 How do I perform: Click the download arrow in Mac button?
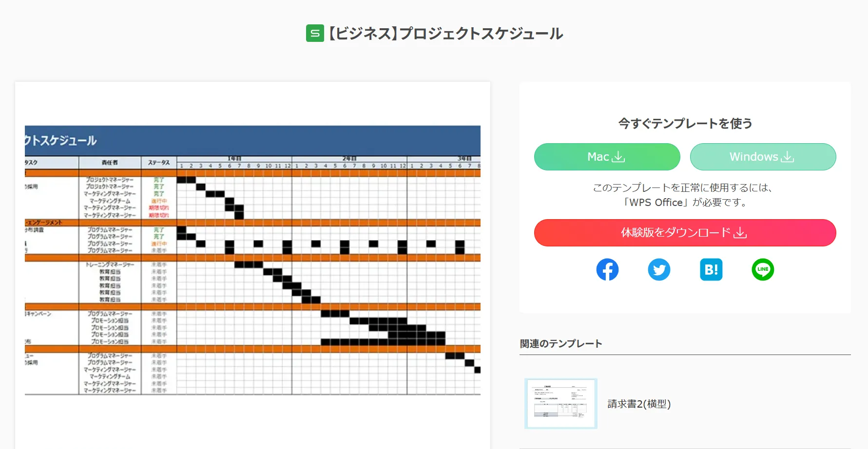(x=618, y=157)
